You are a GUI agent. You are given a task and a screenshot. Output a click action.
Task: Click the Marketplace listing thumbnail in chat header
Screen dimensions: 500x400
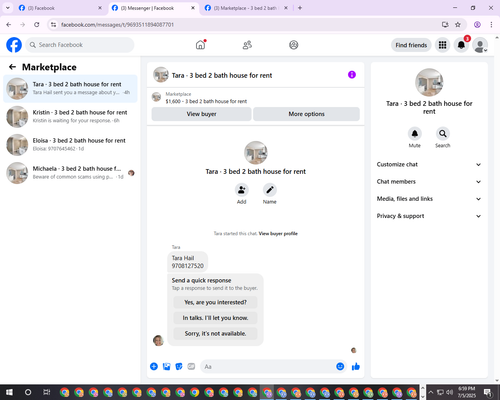coord(156,97)
